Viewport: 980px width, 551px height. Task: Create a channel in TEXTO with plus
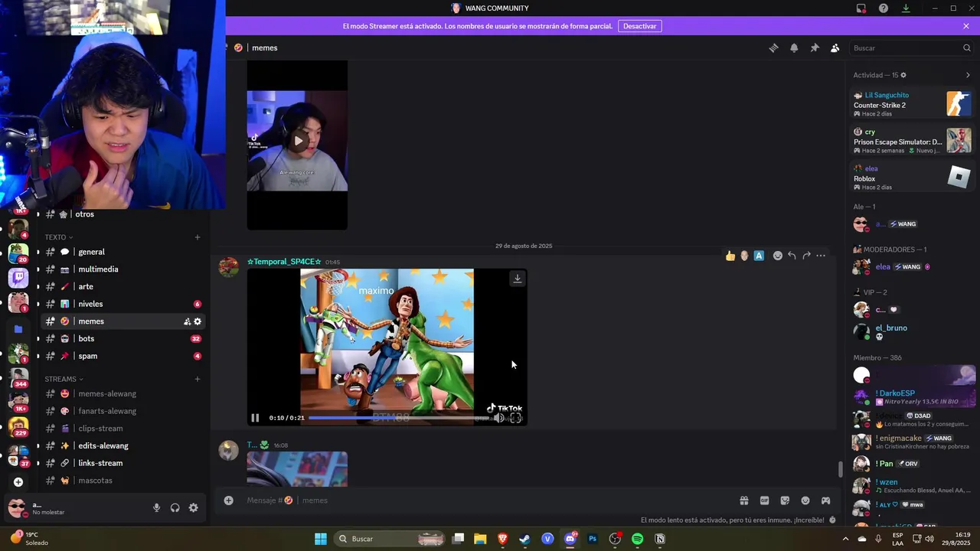tap(198, 237)
